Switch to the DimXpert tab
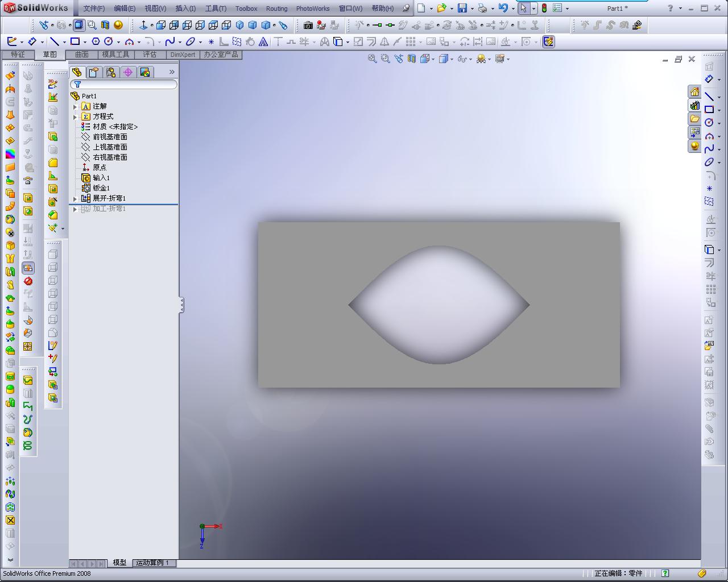This screenshot has height=582, width=728. pos(183,55)
